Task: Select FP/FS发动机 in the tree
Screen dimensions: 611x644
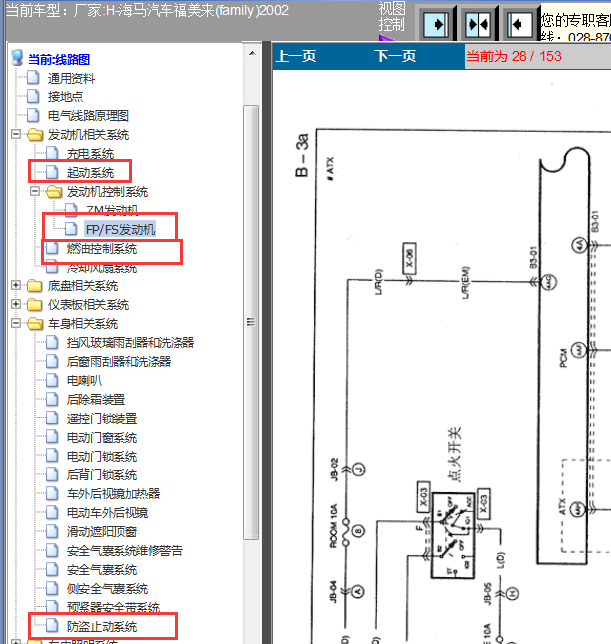Action: coord(120,229)
